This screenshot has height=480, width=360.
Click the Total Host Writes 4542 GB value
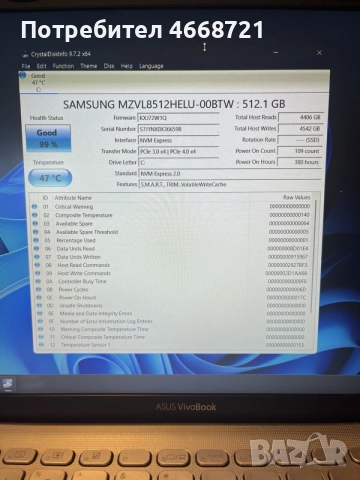point(301,129)
